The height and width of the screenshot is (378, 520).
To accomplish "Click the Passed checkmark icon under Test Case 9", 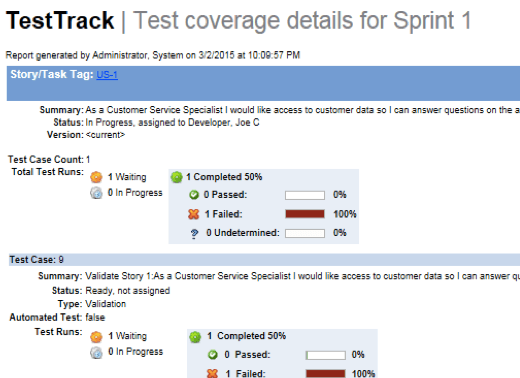I will click(x=212, y=355).
